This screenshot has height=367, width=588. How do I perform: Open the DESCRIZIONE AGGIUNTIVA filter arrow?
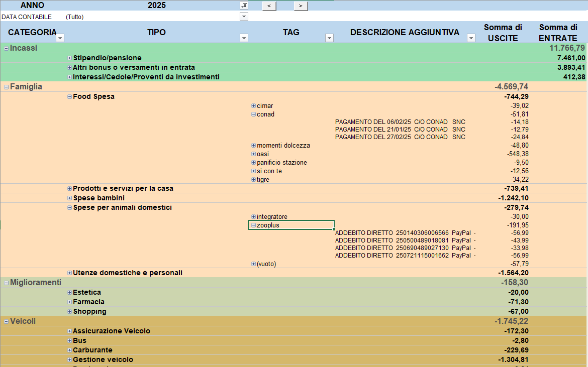[x=471, y=38]
